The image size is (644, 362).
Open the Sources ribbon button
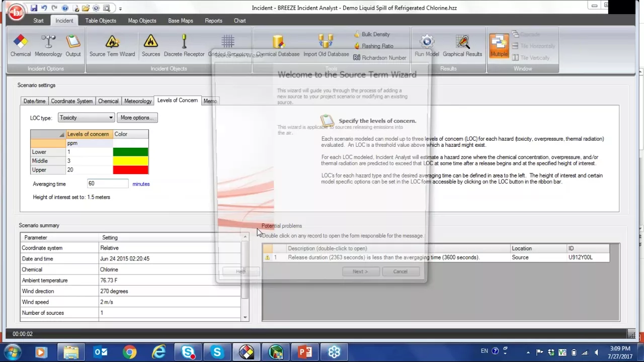click(151, 45)
